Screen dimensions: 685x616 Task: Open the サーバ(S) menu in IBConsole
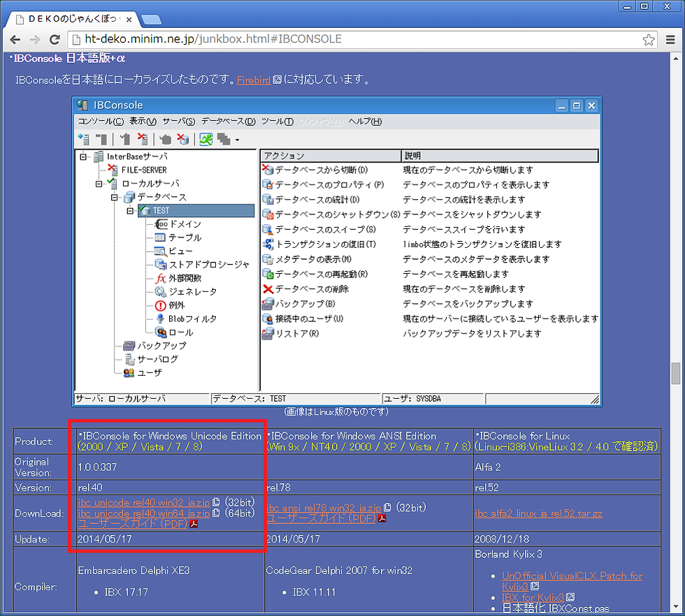point(179,122)
